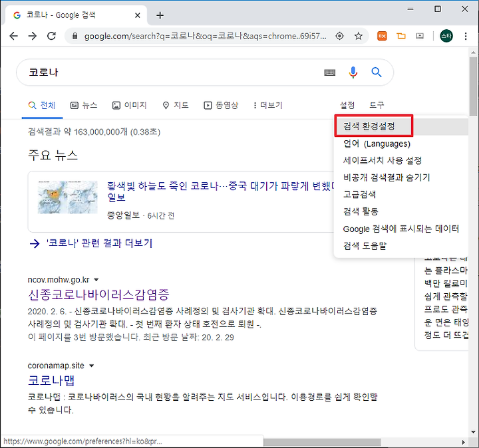The width and height of the screenshot is (479, 448).
Task: Open the 황색빛 하늘도 죽인 코로나 news headline
Action: point(221,191)
